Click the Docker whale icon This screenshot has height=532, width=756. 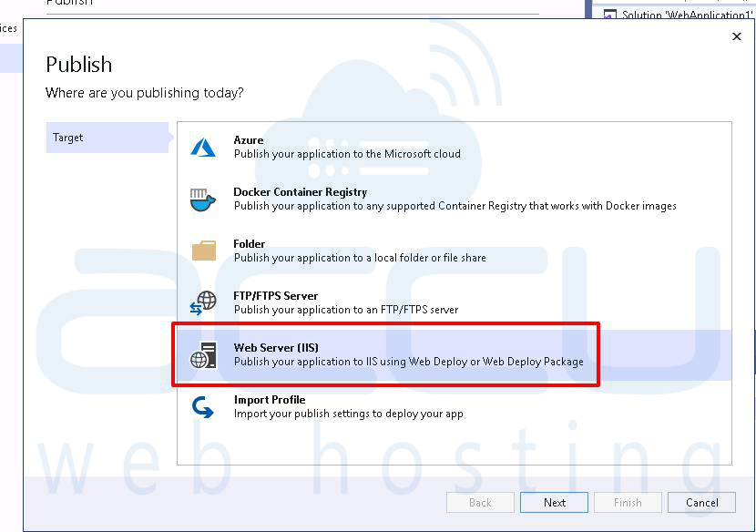click(202, 199)
